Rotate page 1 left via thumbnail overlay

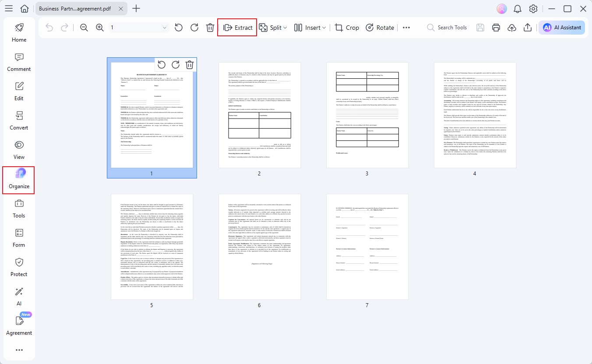click(162, 65)
